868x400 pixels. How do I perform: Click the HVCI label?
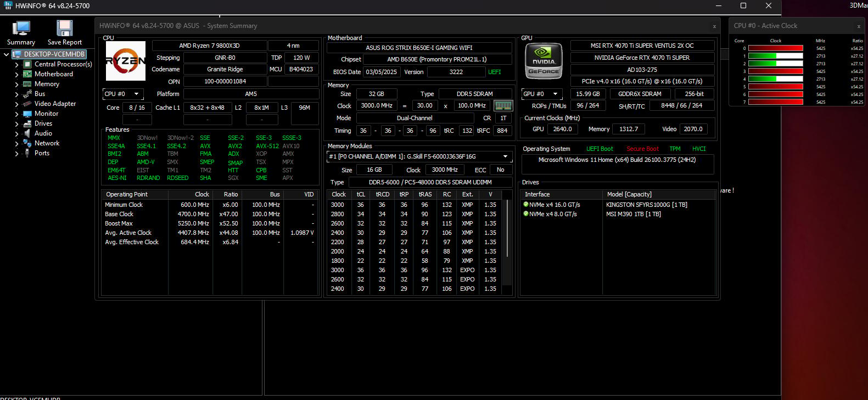(x=699, y=149)
